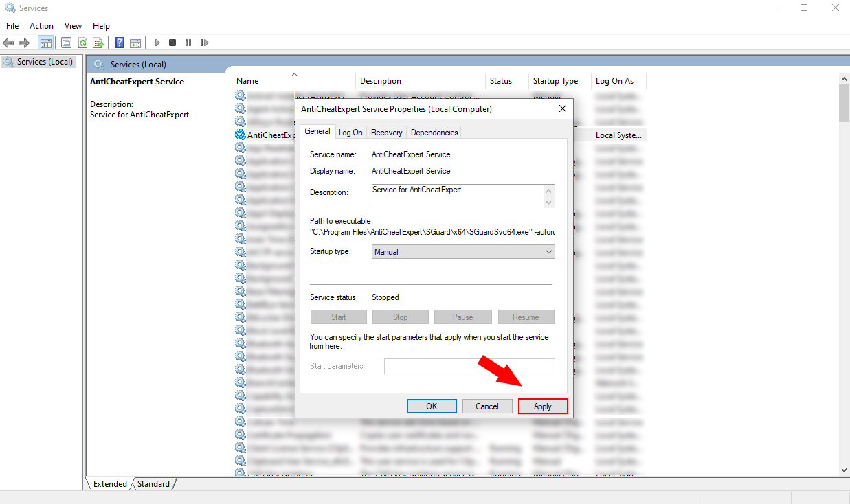Click OK in the properties dialog
This screenshot has width=850, height=504.
(x=432, y=406)
